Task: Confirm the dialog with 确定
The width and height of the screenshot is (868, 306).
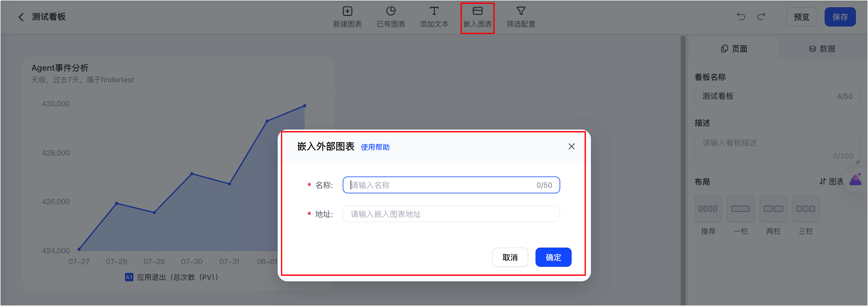Action: [553, 258]
